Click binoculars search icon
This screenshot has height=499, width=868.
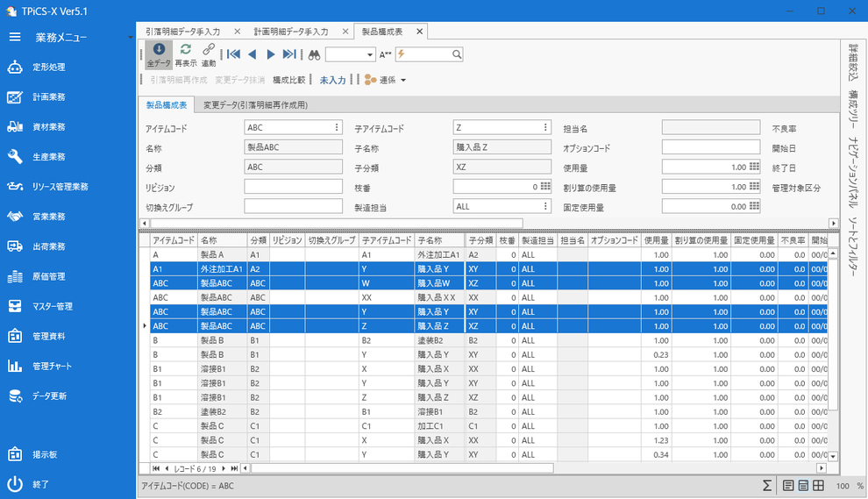point(315,54)
